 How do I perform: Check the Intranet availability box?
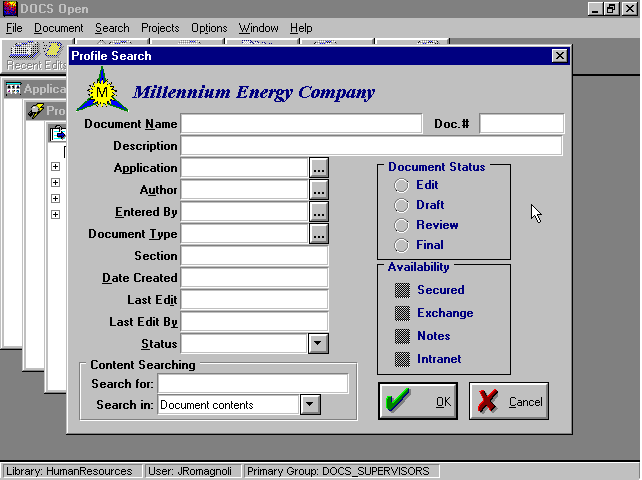(x=402, y=359)
